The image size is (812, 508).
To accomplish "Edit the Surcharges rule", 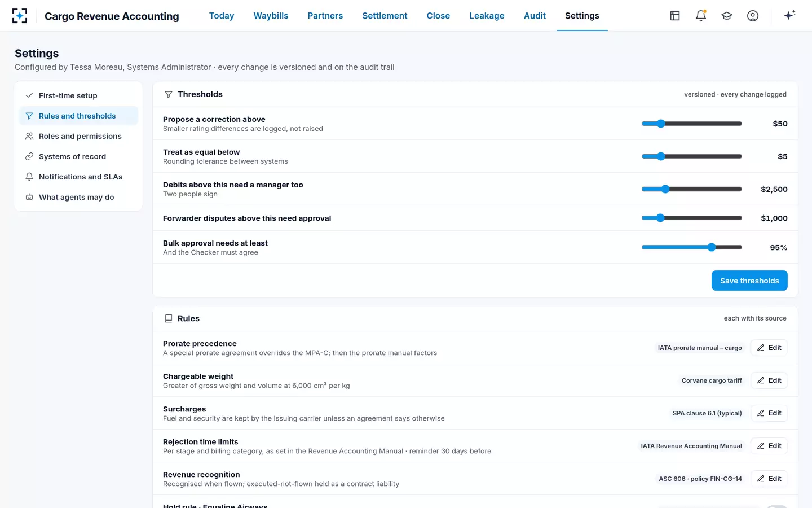I will pyautogui.click(x=769, y=413).
